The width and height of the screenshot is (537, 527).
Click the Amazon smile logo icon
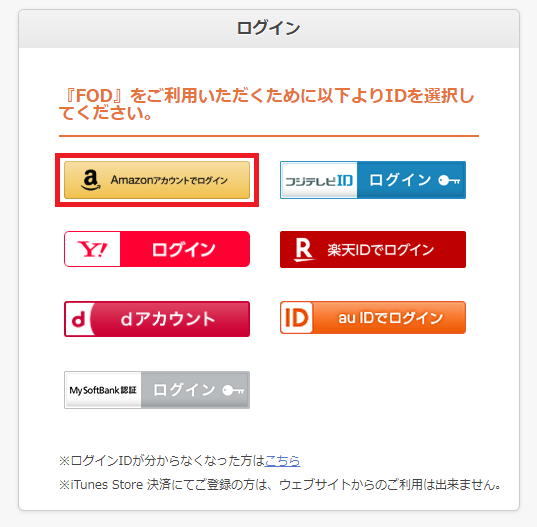coord(91,180)
